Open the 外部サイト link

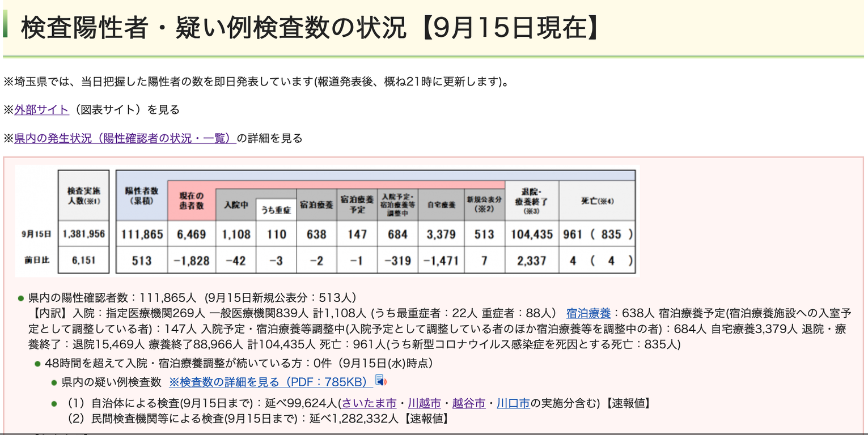pyautogui.click(x=41, y=109)
